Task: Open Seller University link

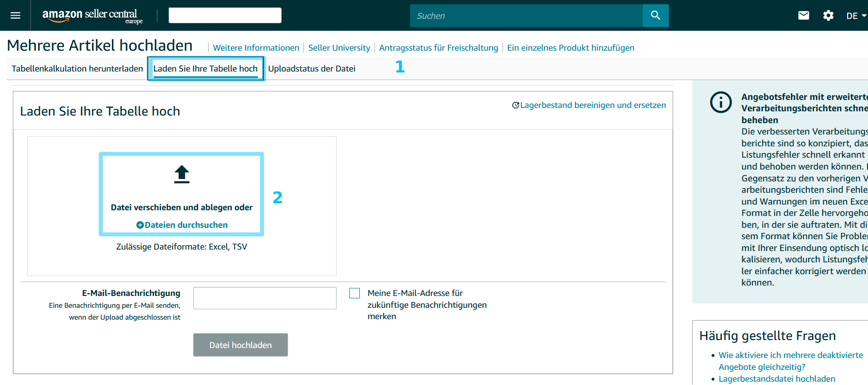Action: [339, 48]
